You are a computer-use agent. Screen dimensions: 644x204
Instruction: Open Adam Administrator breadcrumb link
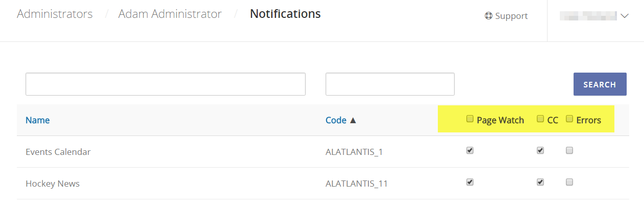170,14
